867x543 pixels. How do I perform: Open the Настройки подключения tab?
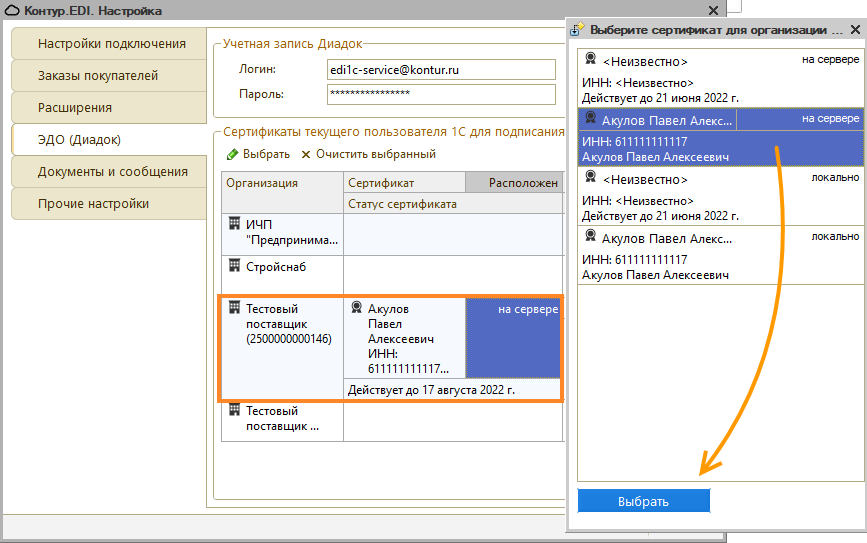pos(111,44)
